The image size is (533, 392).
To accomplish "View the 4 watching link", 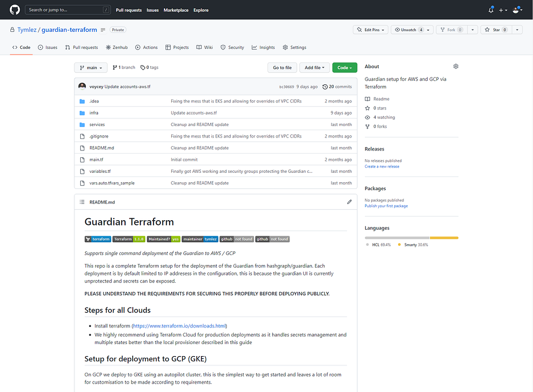I will tap(380, 117).
